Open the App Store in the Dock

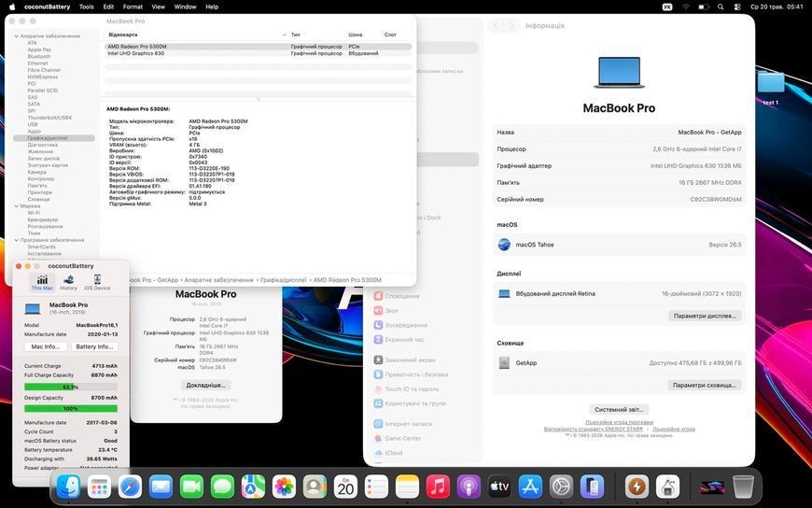coord(530,487)
